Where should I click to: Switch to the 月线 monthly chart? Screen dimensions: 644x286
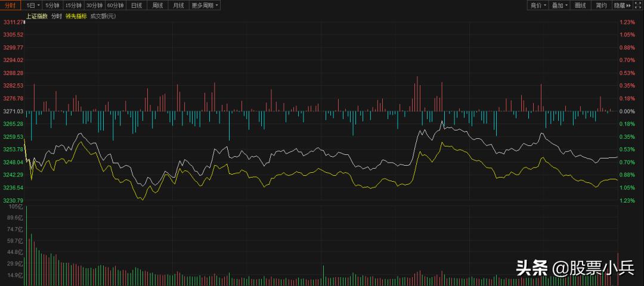(178, 5)
